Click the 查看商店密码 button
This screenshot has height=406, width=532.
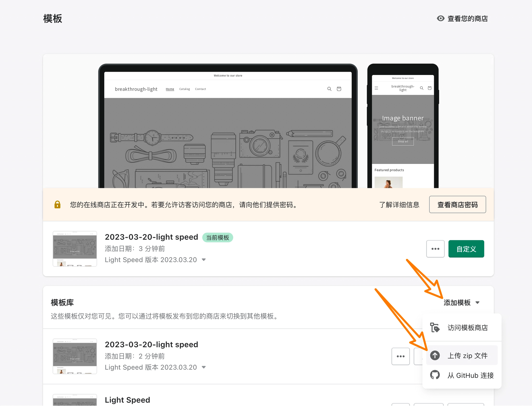458,205
